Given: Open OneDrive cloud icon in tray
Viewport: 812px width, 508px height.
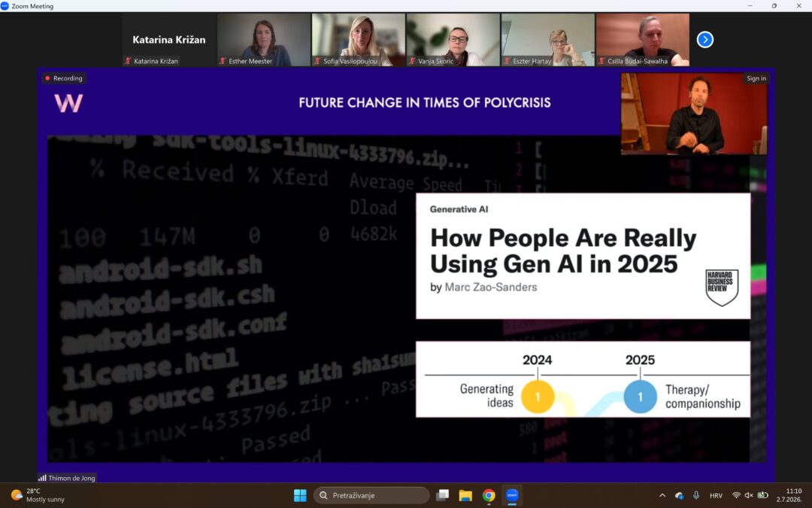Looking at the screenshot, I should click(679, 495).
